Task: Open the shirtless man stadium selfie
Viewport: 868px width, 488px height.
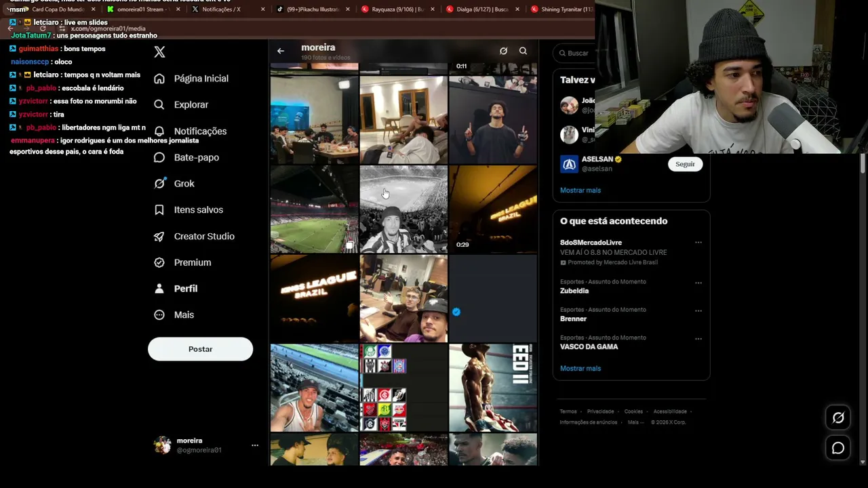Action: (x=314, y=388)
